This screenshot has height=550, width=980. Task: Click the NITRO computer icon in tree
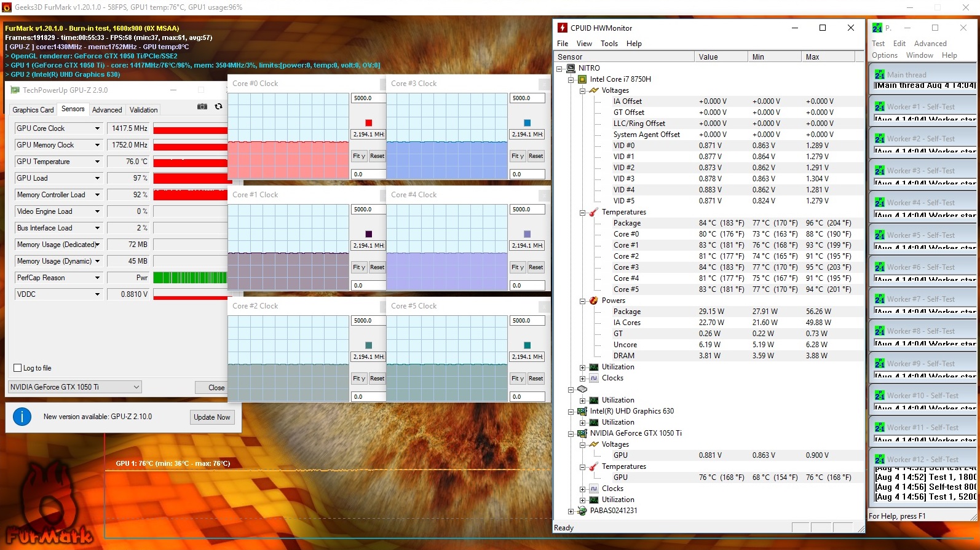click(x=571, y=68)
